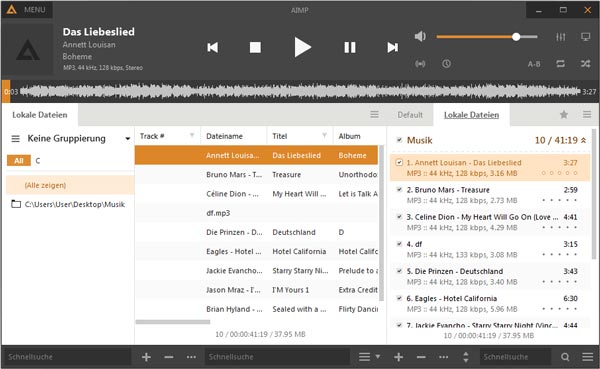Screen dimensions: 600x369
Task: Toggle shuffle playback mode
Action: (x=585, y=64)
